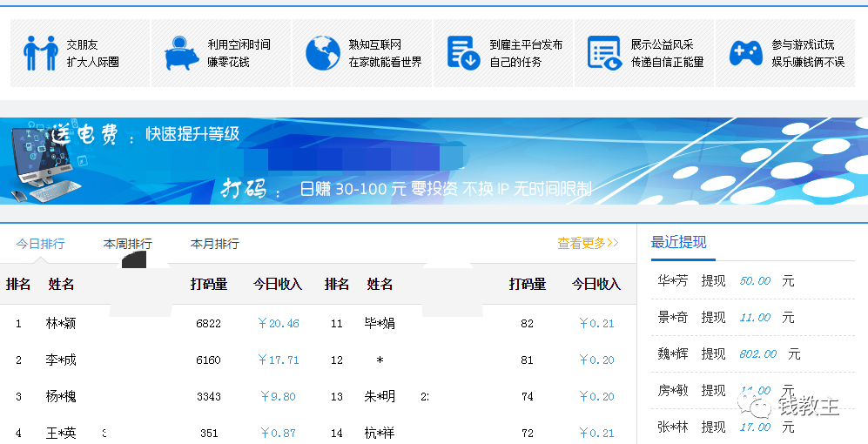This screenshot has height=444, width=868.
Task: Click the first 今日收入 column header
Action: click(277, 284)
